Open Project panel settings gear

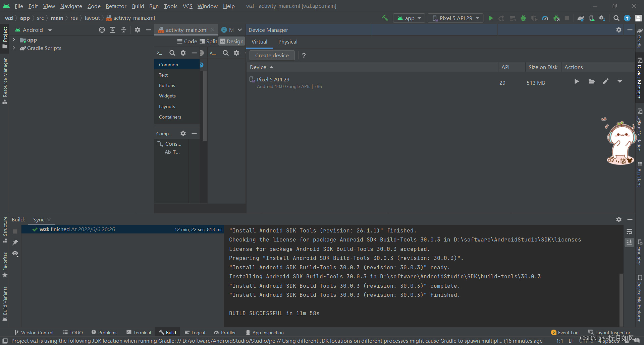click(x=138, y=30)
